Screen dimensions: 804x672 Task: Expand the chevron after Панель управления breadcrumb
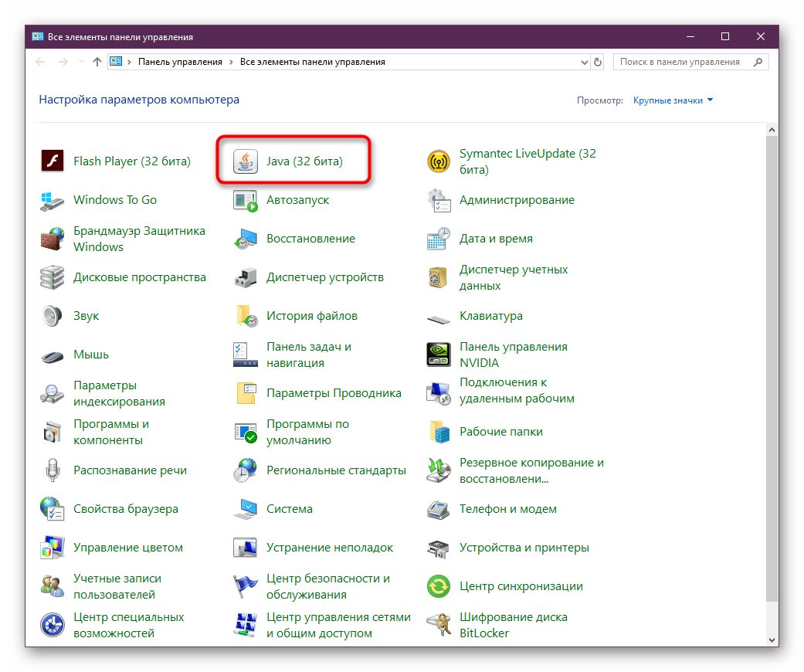click(x=231, y=62)
